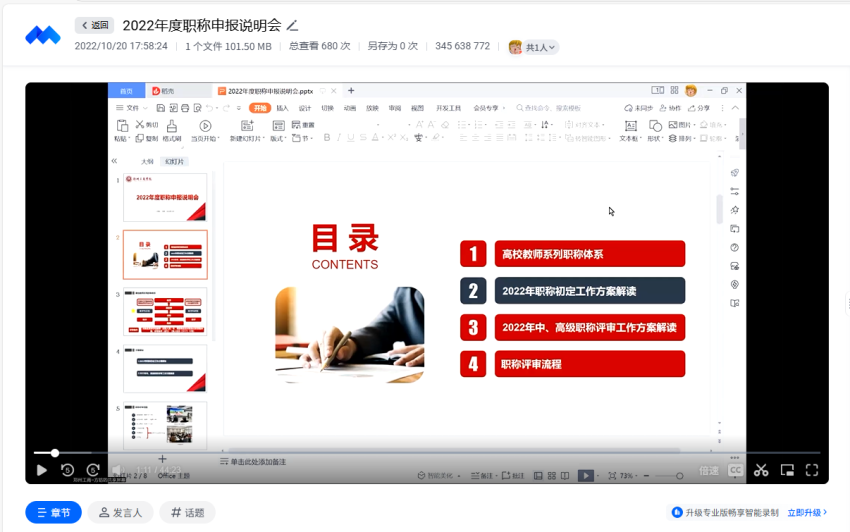Open the 新建幻灯片 new slide dropdown

pyautogui.click(x=247, y=138)
